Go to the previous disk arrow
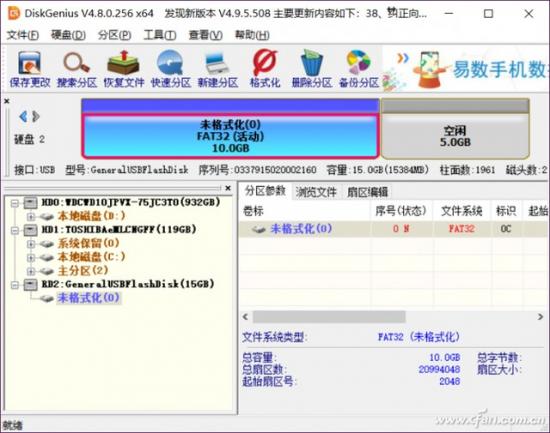The width and height of the screenshot is (550, 433). pyautogui.click(x=23, y=116)
